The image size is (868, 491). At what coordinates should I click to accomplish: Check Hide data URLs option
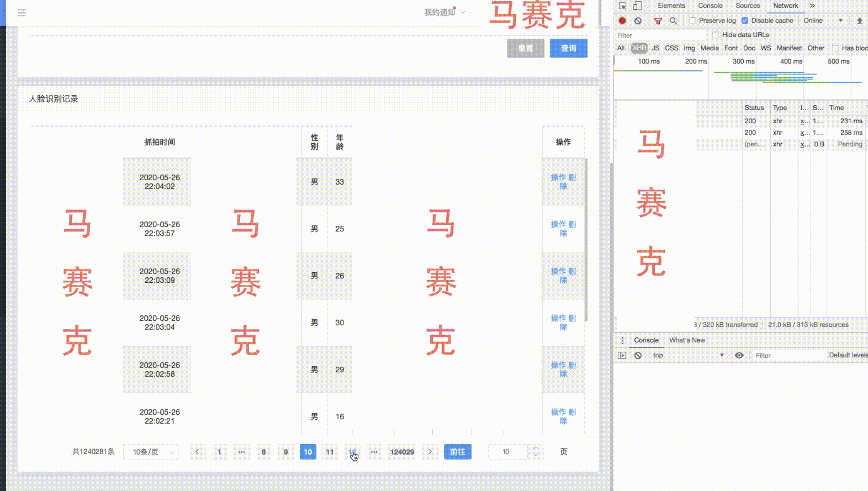(x=716, y=35)
